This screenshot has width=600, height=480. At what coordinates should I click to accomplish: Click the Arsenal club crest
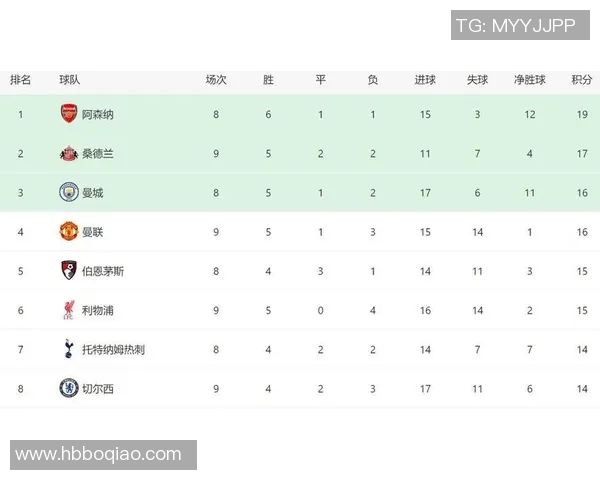tap(68, 114)
